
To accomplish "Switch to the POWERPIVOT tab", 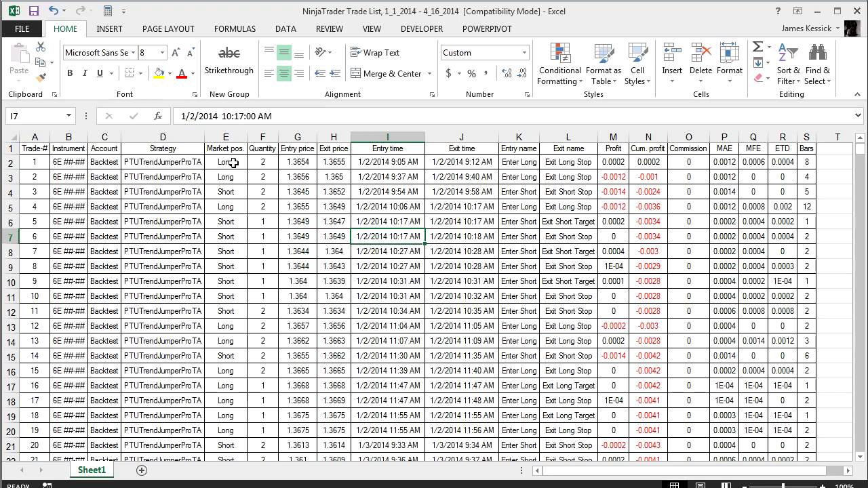I will point(487,28).
